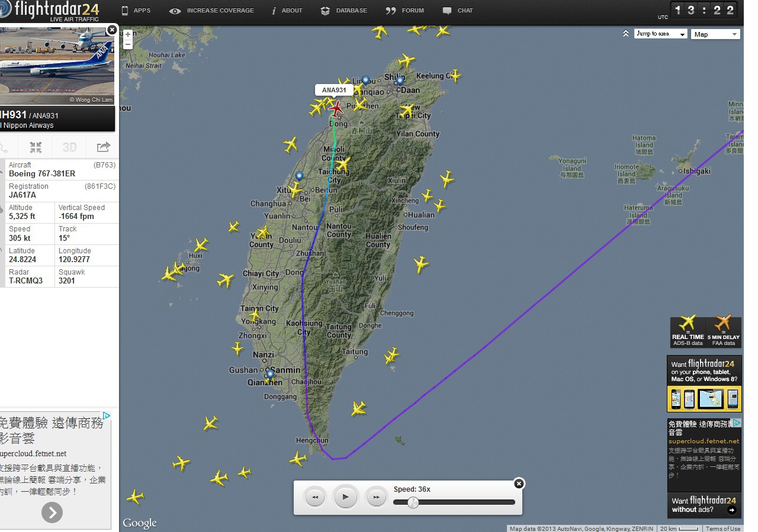Image resolution: width=758 pixels, height=532 pixels.
Task: Share this flight using the arrow icon
Action: click(103, 147)
